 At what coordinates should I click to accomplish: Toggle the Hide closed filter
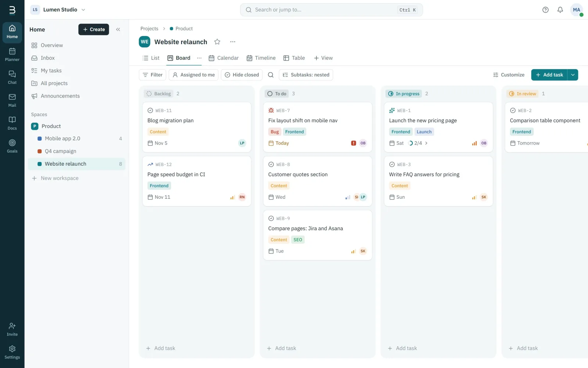242,75
